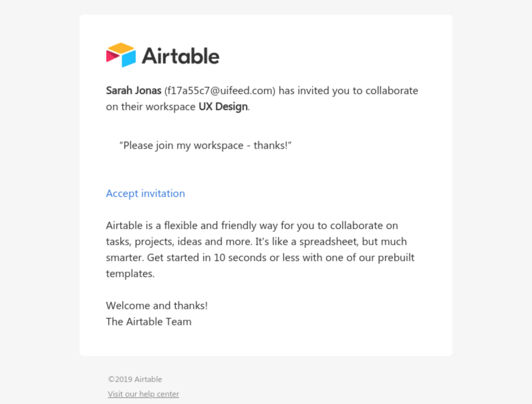Open the Visit our help center link
The height and width of the screenshot is (404, 532).
[x=143, y=394]
